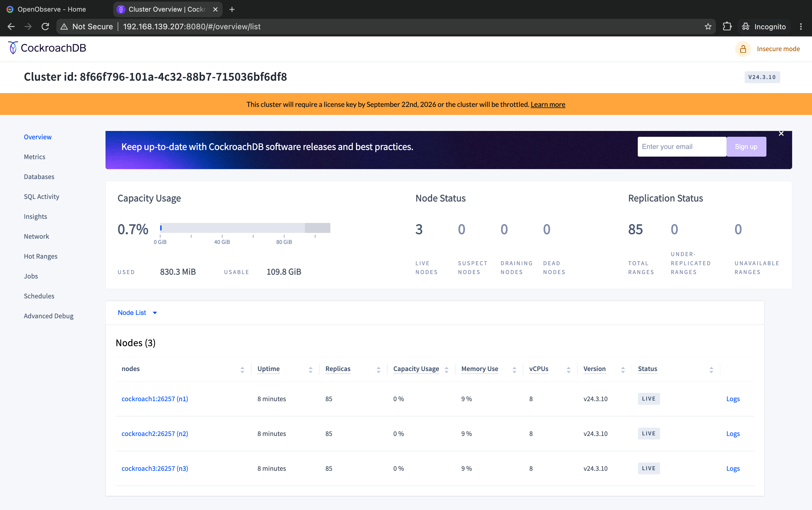The width and height of the screenshot is (812, 510).
Task: Reload the page
Action: [x=45, y=27]
